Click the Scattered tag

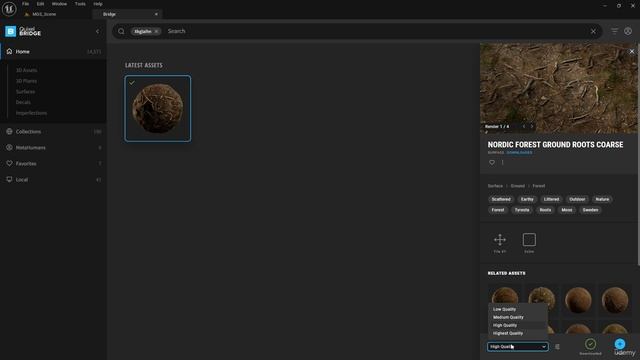(x=501, y=199)
